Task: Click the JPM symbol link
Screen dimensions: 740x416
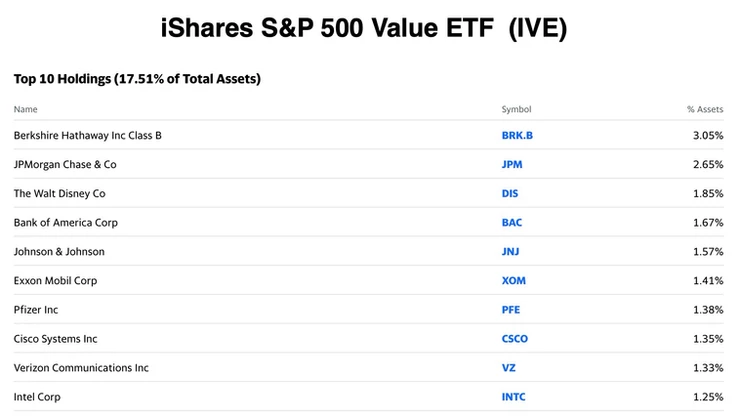Action: click(x=512, y=164)
